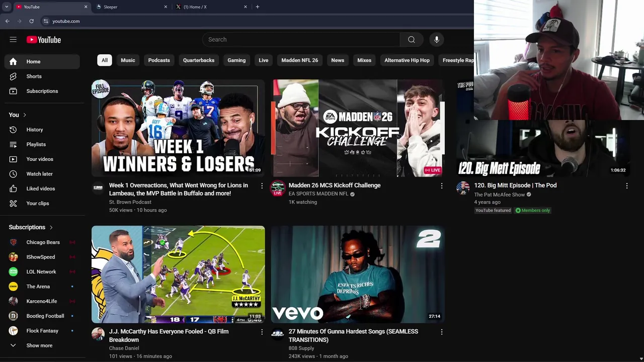
Task: Open options menu for Week 1 Overreactions video
Action: (x=262, y=186)
